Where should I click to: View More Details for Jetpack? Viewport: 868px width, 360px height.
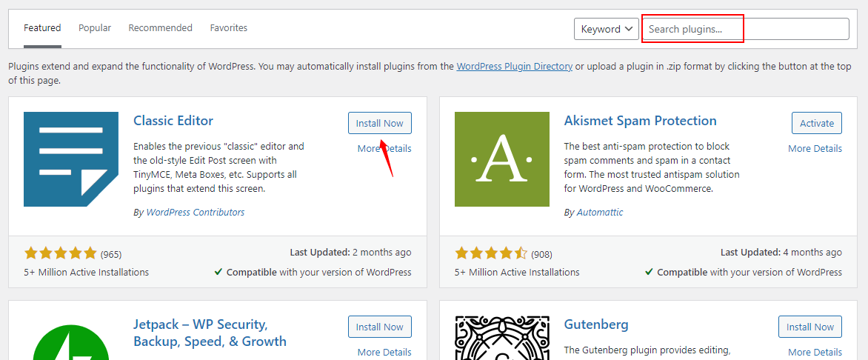pyautogui.click(x=384, y=353)
